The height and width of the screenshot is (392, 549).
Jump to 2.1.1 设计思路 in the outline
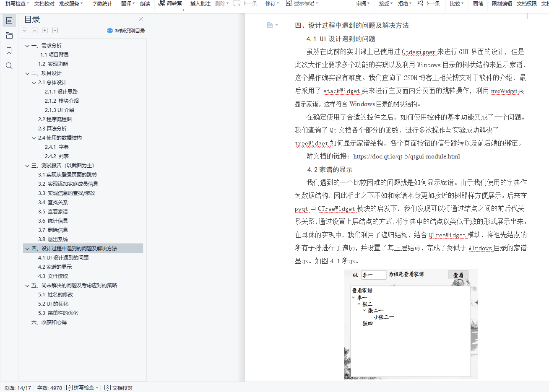(61, 92)
